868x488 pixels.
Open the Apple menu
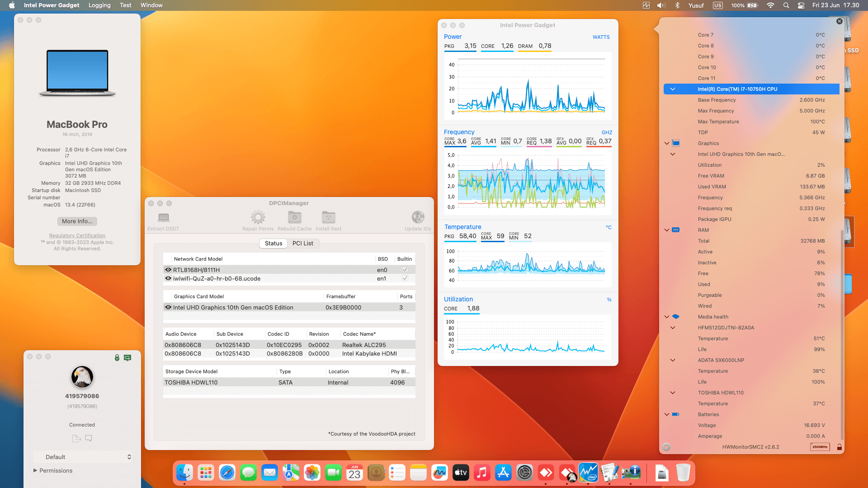coord(12,5)
